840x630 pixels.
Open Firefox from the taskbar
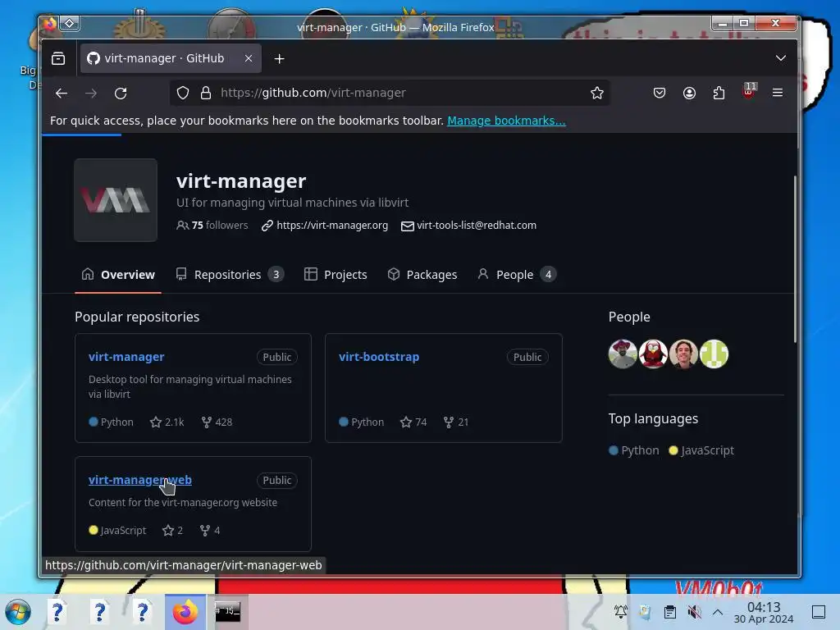185,612
